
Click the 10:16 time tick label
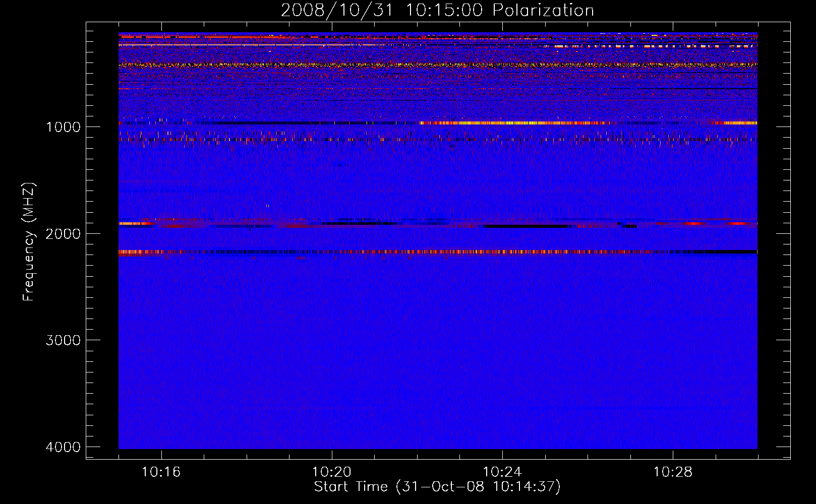(x=161, y=472)
